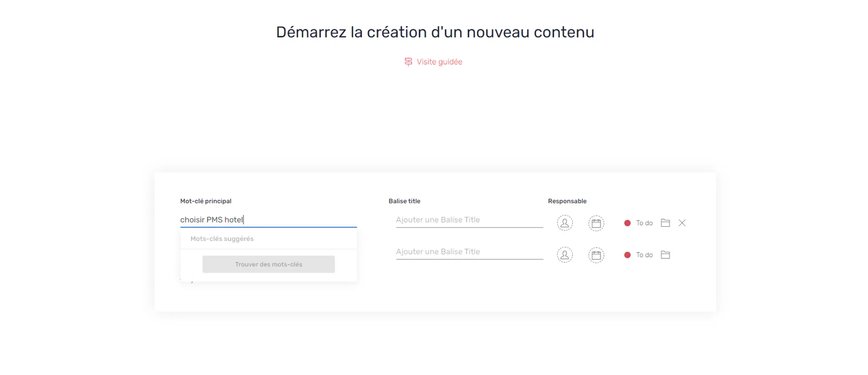Click the red status dot in second row
Screen dimensions: 868x375
click(x=627, y=255)
